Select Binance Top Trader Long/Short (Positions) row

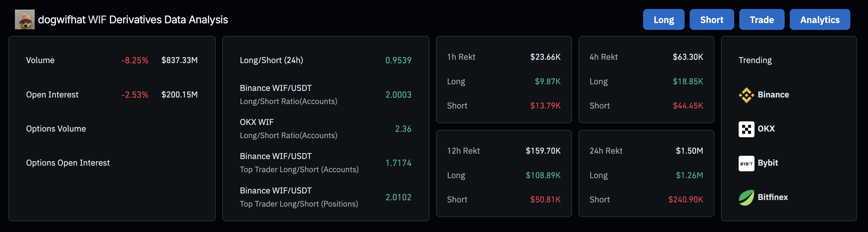326,197
